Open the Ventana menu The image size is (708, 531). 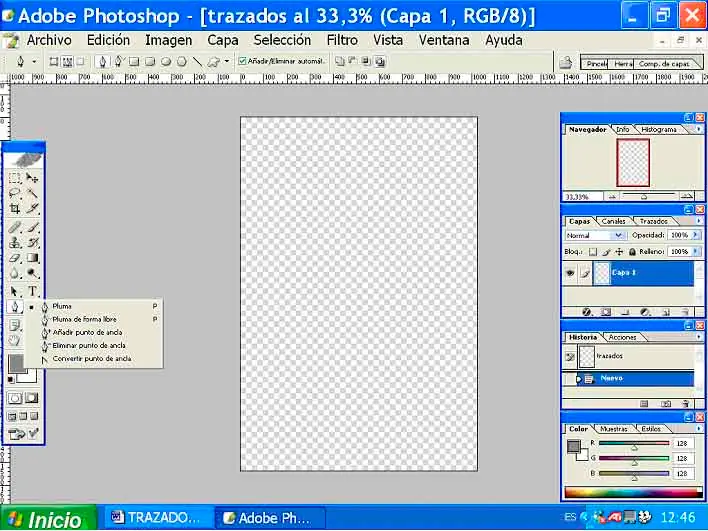pos(443,40)
